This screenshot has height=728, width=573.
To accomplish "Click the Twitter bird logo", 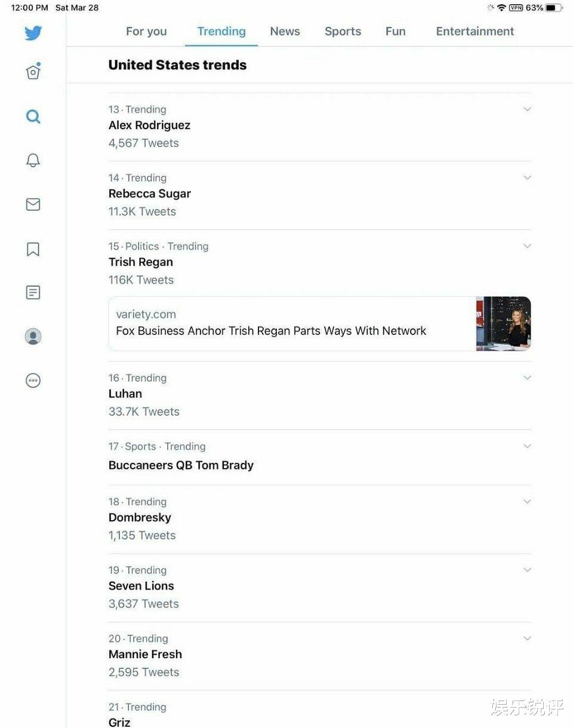I will click(33, 33).
